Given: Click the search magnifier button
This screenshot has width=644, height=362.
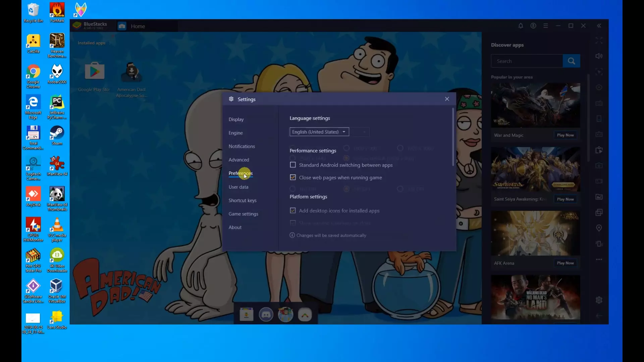Looking at the screenshot, I should [x=572, y=61].
